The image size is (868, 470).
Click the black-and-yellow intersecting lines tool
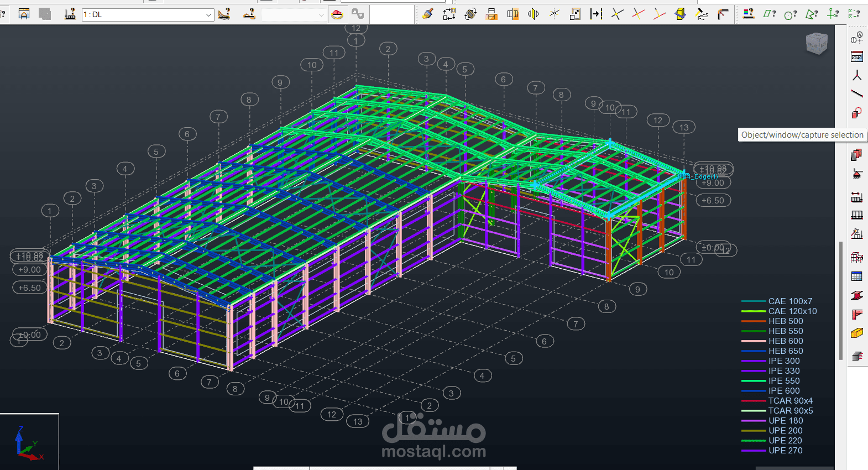pyautogui.click(x=617, y=14)
